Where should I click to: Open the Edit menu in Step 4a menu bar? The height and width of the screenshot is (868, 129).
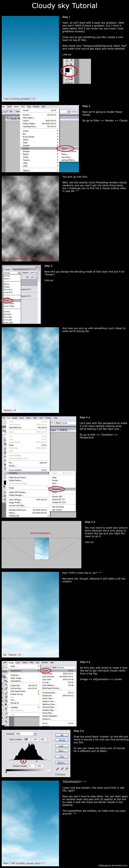point(8,418)
